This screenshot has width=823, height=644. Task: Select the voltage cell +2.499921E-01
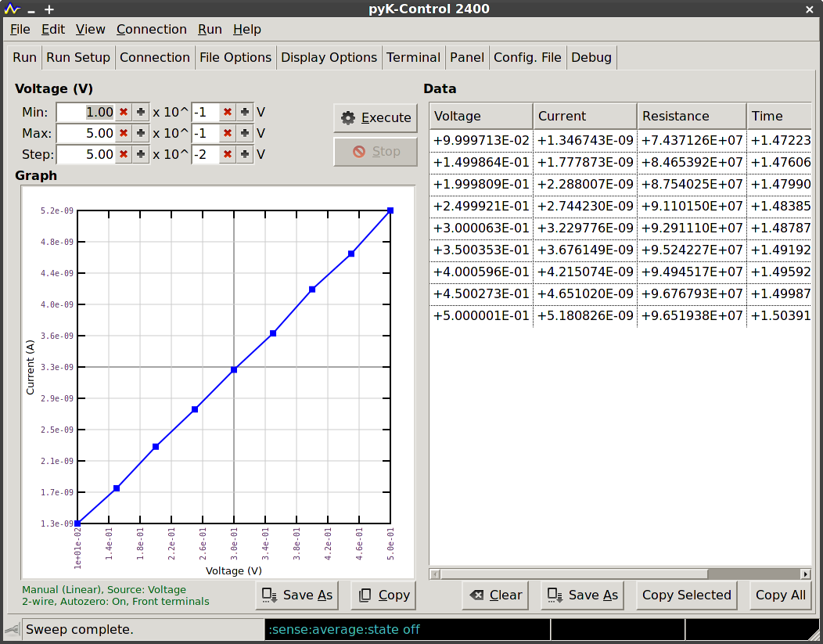pos(481,206)
